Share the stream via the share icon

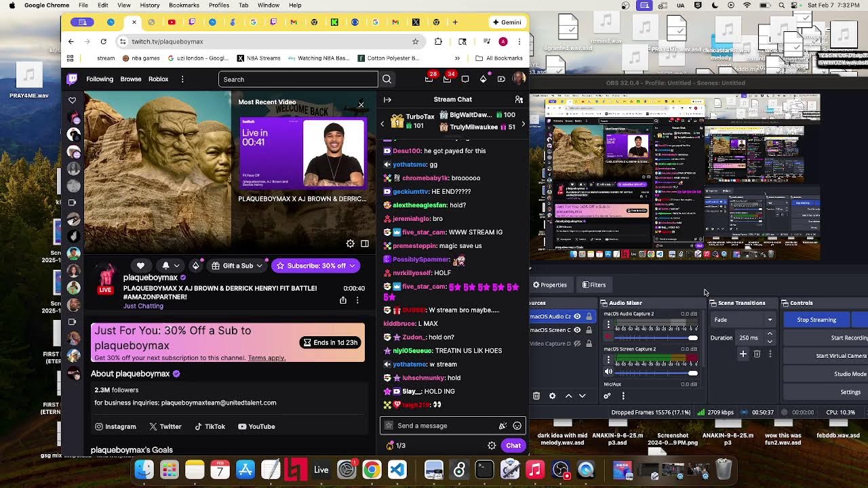[x=343, y=300]
